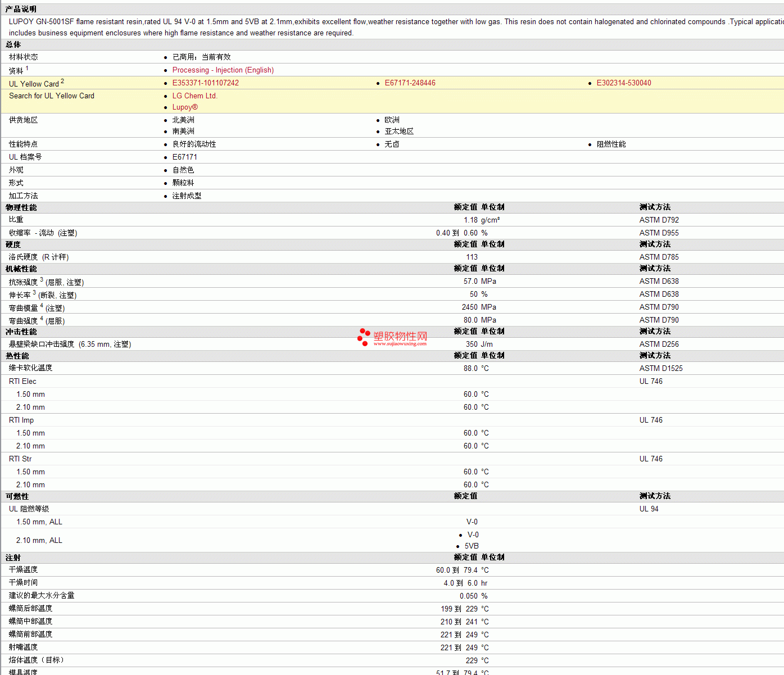Click the 洛氏硬度 value 113
784x675 pixels.
pyautogui.click(x=472, y=257)
